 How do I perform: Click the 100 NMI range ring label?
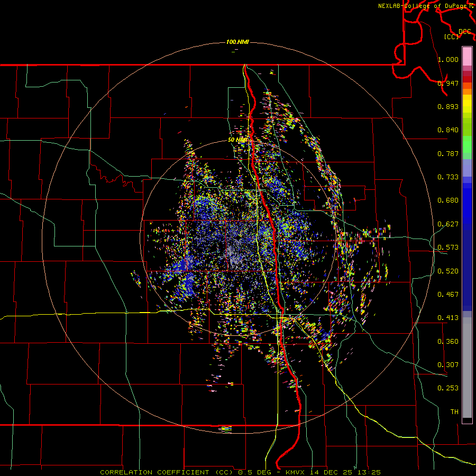coord(237,42)
